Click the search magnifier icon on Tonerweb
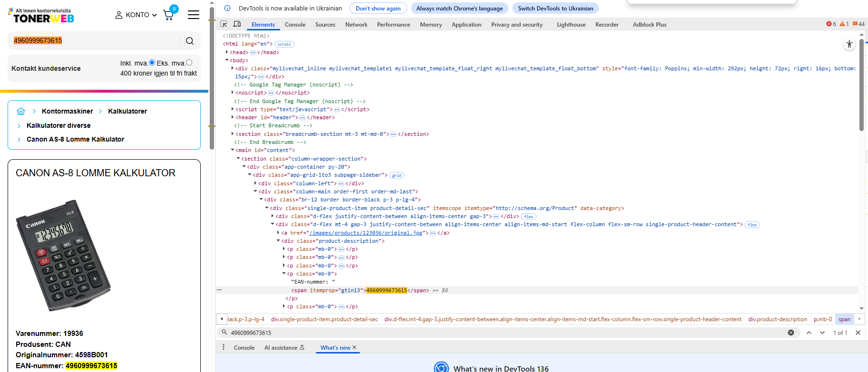 pos(190,41)
